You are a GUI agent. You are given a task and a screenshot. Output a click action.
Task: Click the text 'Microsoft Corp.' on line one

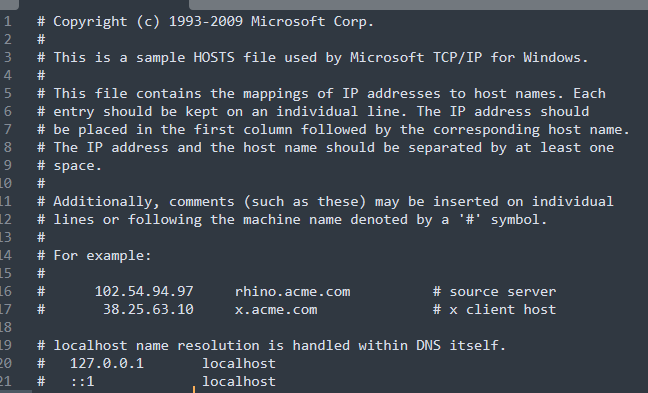[x=312, y=21]
